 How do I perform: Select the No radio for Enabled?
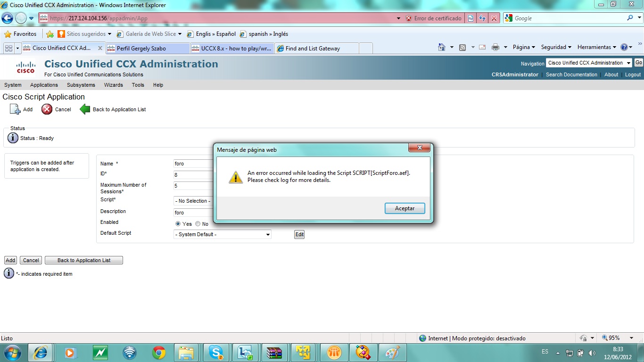(198, 224)
